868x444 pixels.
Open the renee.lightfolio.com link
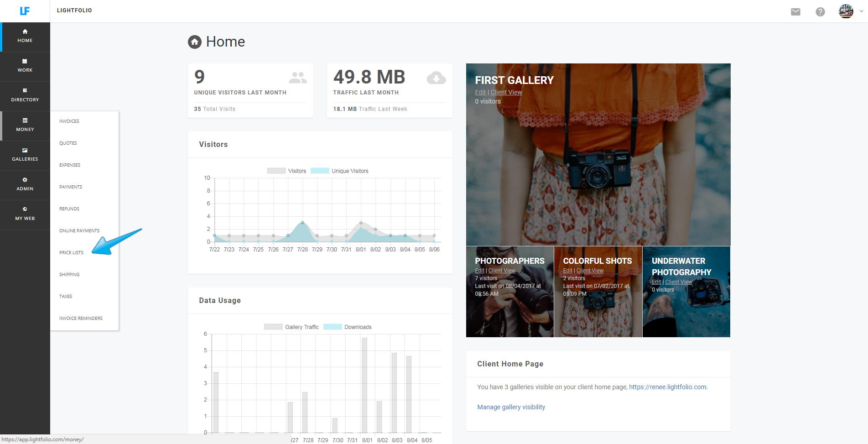pyautogui.click(x=668, y=387)
